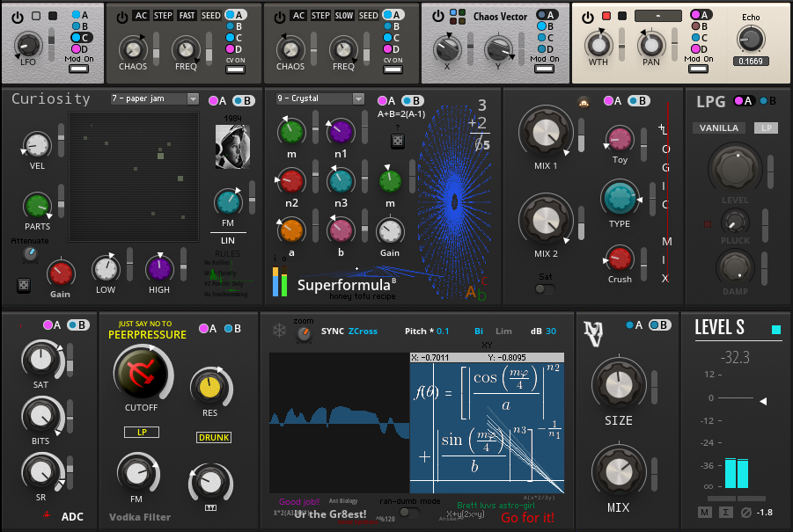The image size is (793, 532).
Task: Click the power icon of the LFO module
Action: pyautogui.click(x=18, y=18)
